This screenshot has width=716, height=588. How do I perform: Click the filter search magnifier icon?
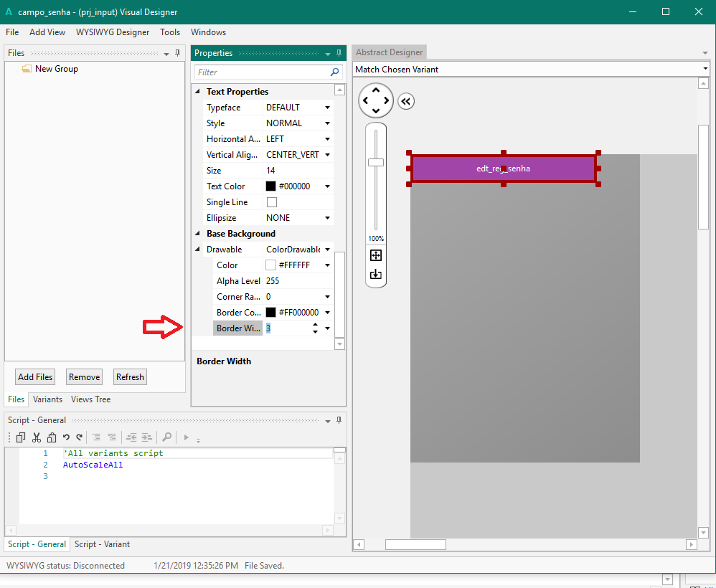point(335,72)
